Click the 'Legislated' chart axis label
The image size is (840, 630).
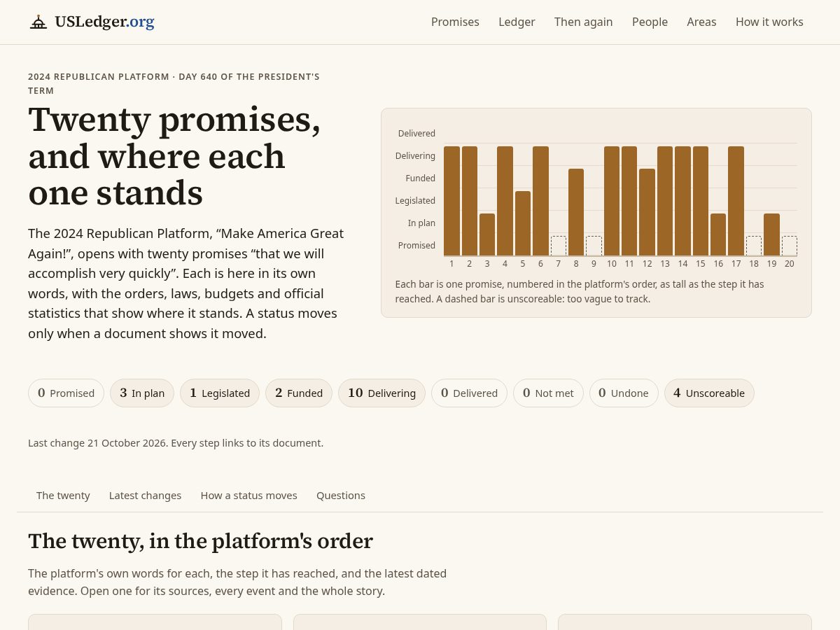click(x=415, y=200)
